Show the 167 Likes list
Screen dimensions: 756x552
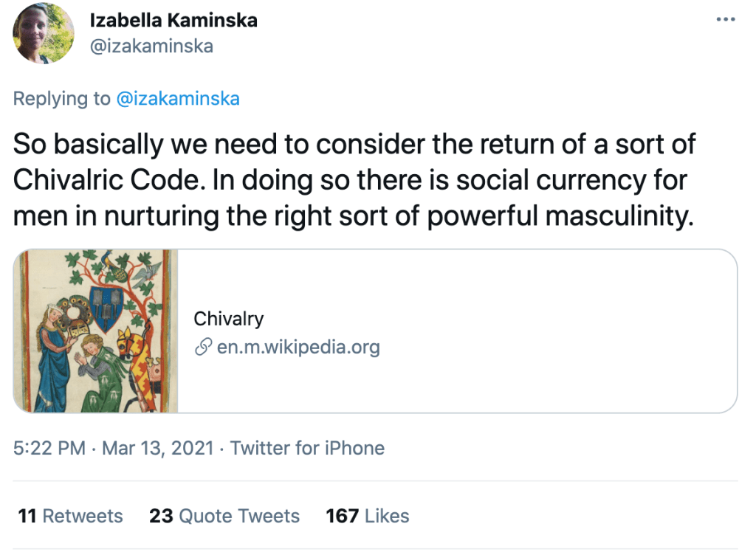tap(367, 515)
